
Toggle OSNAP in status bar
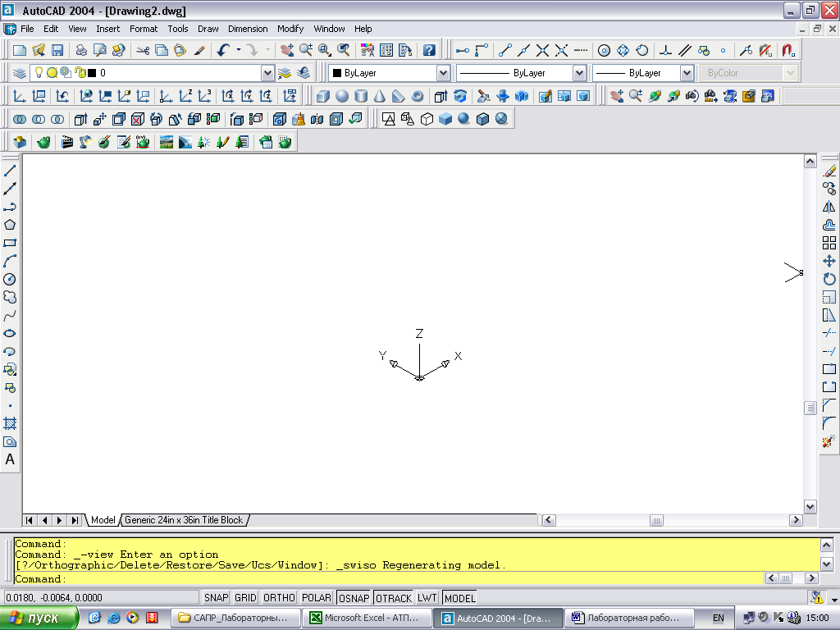(354, 598)
